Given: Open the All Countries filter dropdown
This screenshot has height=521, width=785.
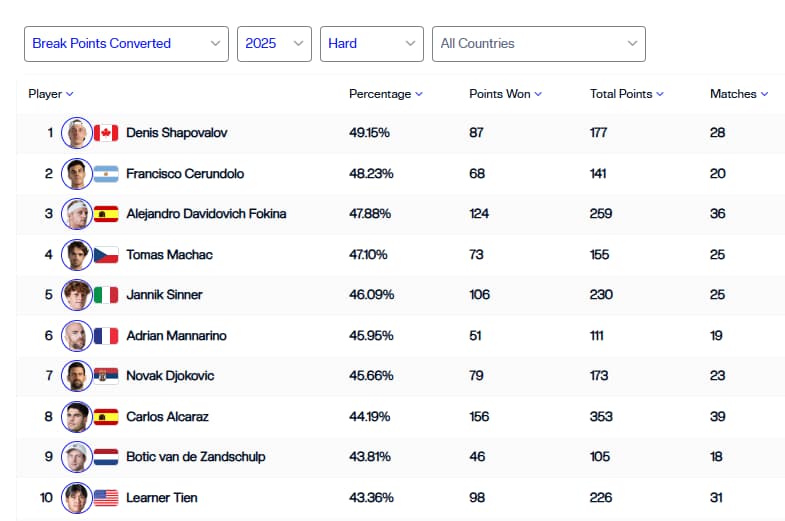Looking at the screenshot, I should point(538,44).
